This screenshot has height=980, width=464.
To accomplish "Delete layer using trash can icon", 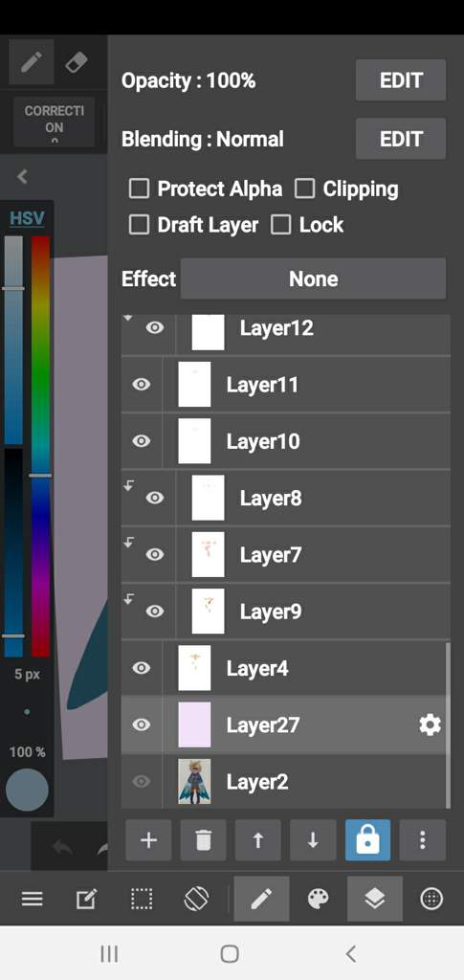I will [x=203, y=840].
